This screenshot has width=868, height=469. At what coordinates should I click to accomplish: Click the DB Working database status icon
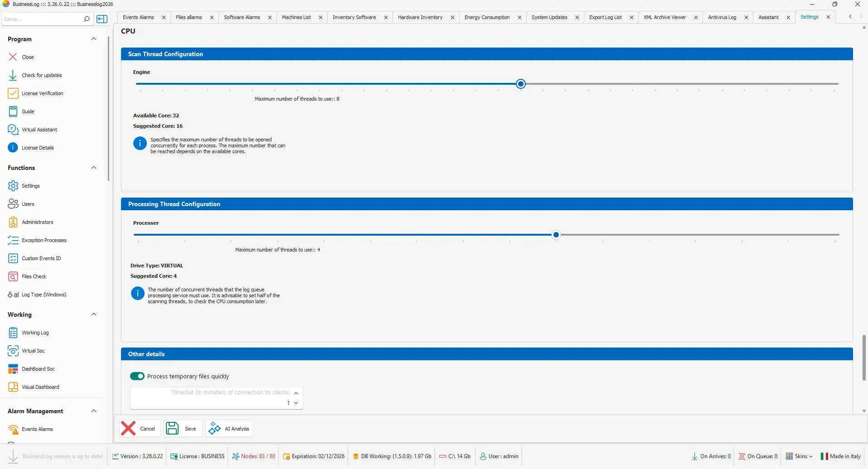(x=356, y=456)
